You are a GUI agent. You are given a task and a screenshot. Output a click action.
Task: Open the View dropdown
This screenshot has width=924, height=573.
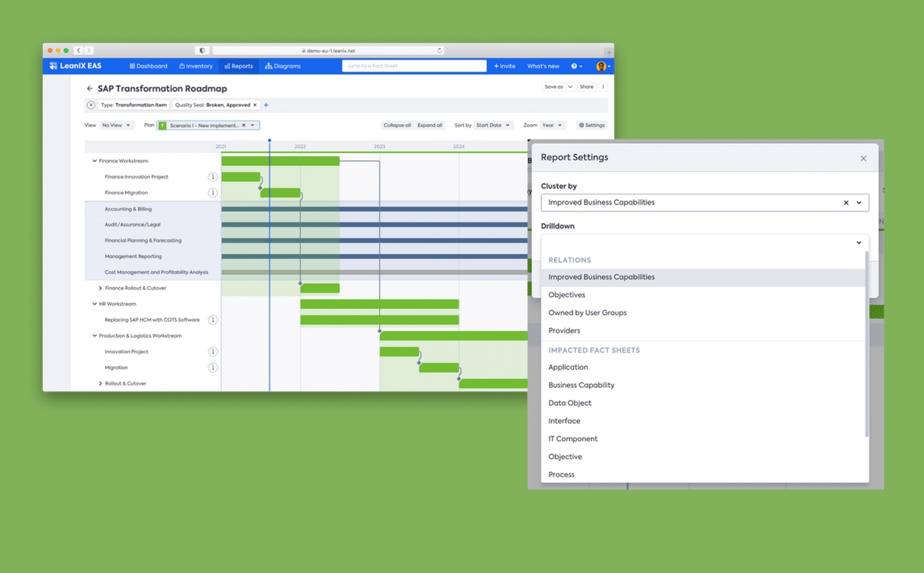pos(116,125)
